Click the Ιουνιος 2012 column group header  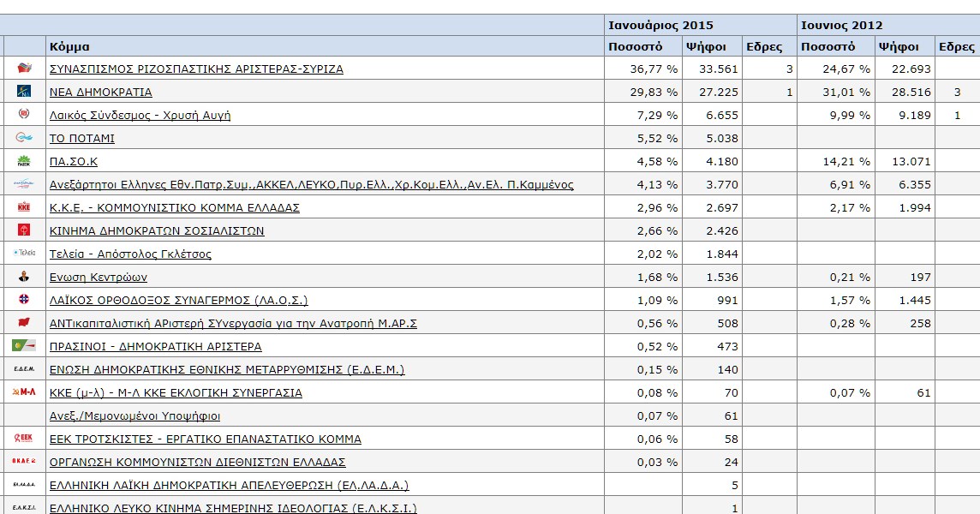[x=841, y=25]
